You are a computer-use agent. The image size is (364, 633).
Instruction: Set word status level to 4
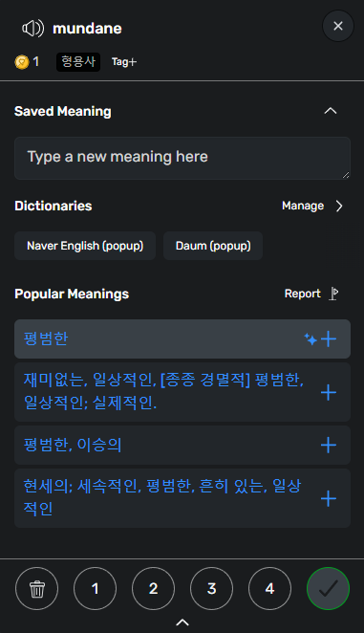[x=269, y=589]
